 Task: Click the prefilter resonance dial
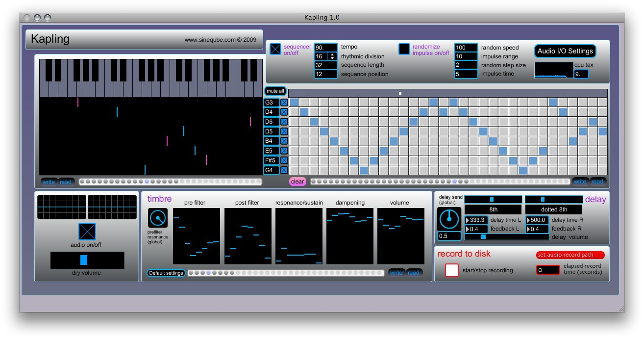pos(158,218)
